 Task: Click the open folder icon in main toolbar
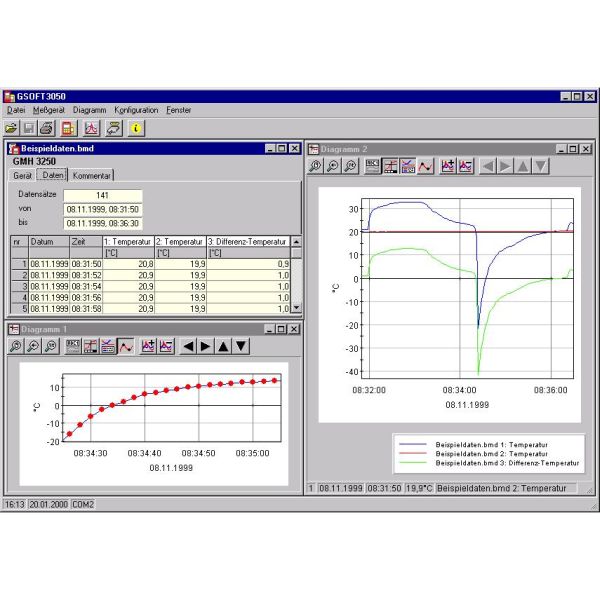click(11, 128)
